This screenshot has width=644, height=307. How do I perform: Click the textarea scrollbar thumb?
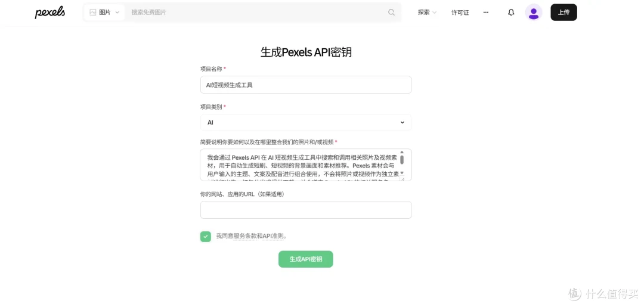(x=402, y=160)
